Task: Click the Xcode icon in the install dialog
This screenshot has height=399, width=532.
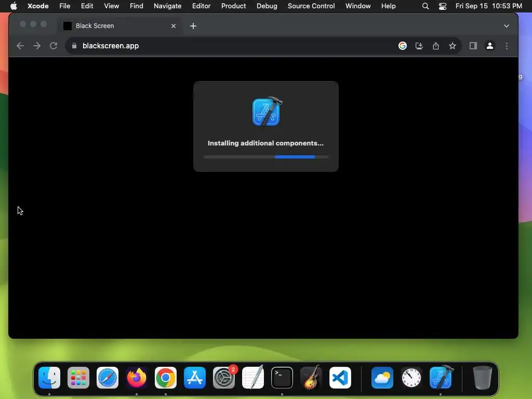Action: pos(268,111)
